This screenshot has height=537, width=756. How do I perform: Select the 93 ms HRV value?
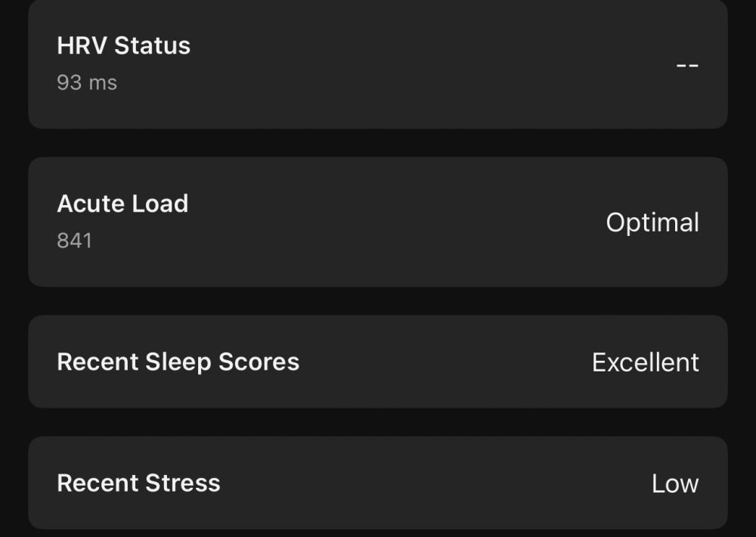coord(87,82)
